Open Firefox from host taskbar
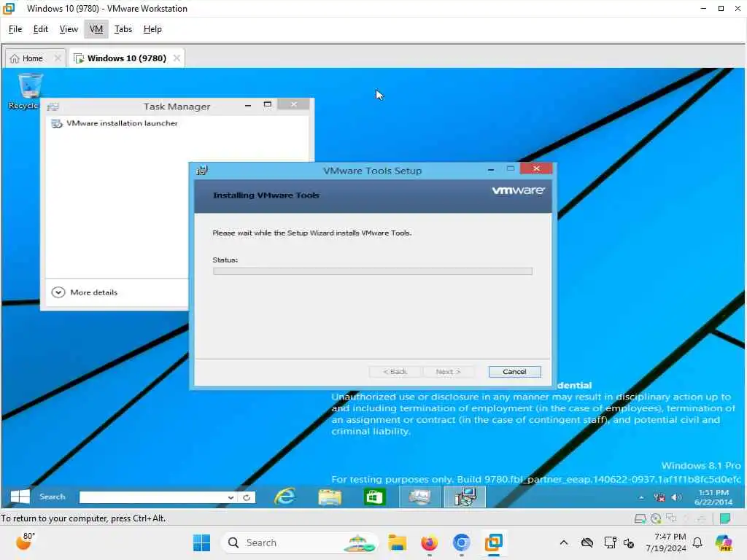This screenshot has height=560, width=747. (429, 542)
